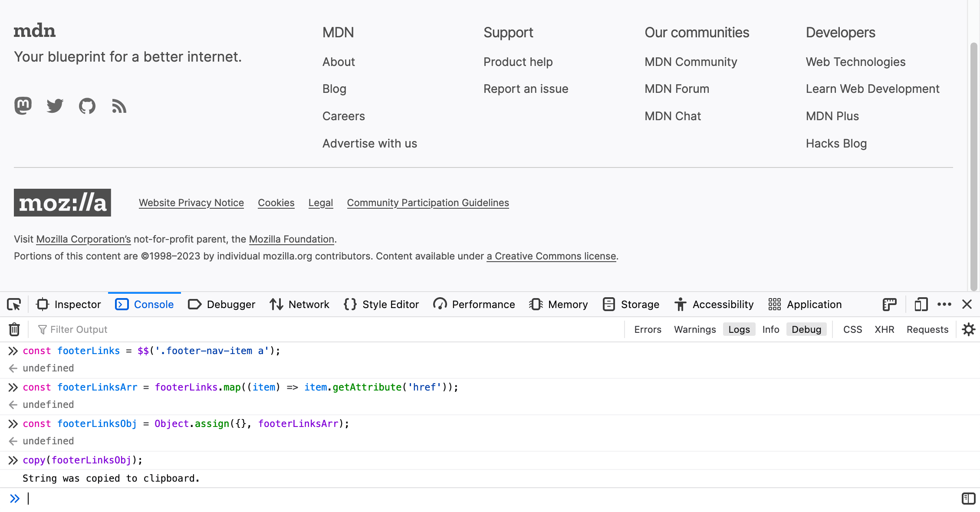Open the Debugger tab

point(221,305)
